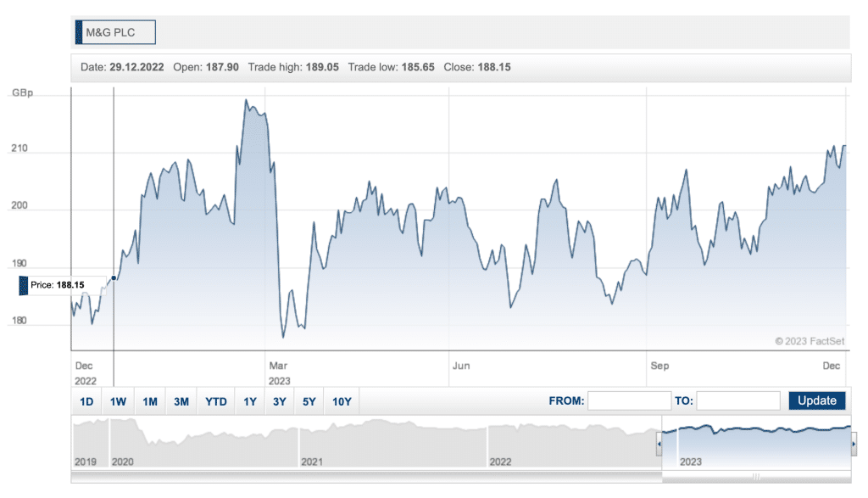Click the TO date input field

click(x=737, y=400)
